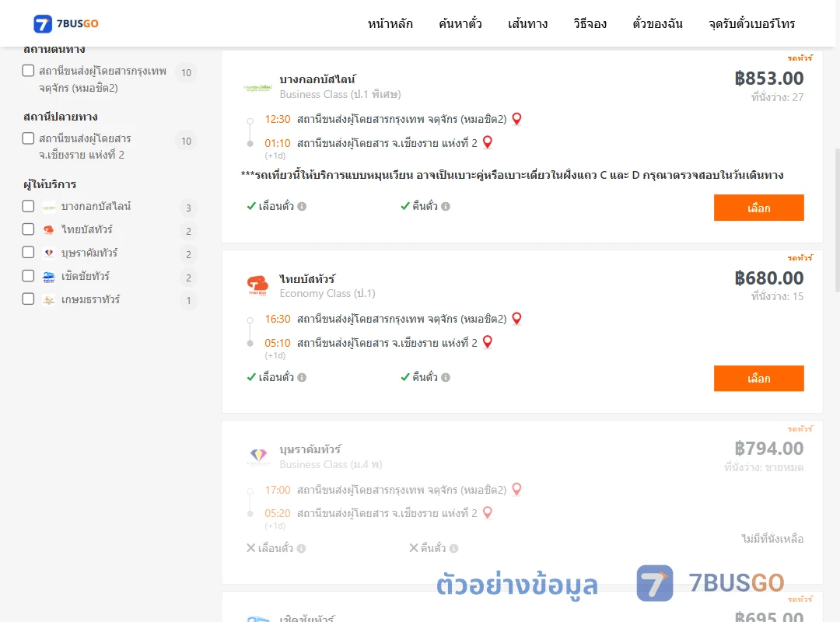Viewport: 840px width, 622px height.
Task: Show เลื่อนตั๋ว info icon on บางกอกบัสไลน์ card
Action: point(302,206)
